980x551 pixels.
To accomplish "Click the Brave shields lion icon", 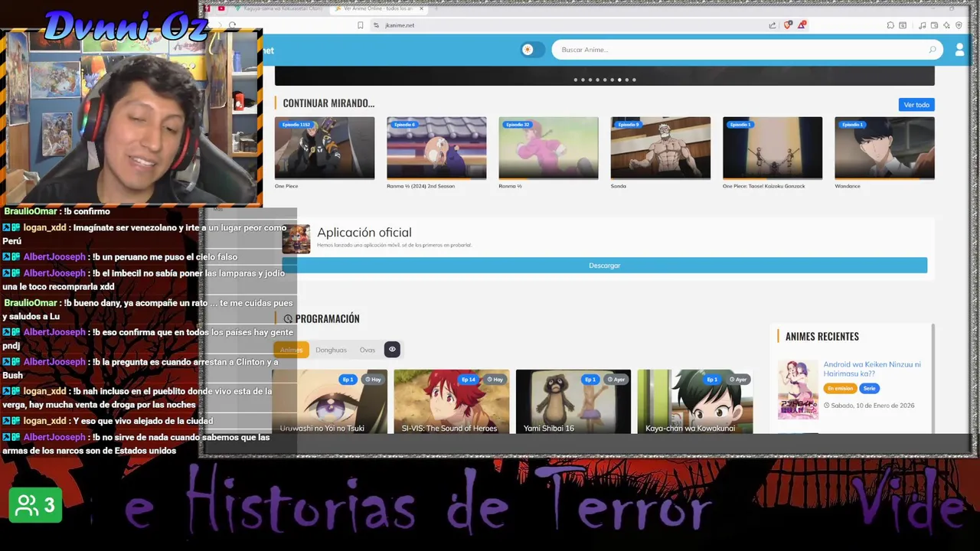I will (x=787, y=25).
